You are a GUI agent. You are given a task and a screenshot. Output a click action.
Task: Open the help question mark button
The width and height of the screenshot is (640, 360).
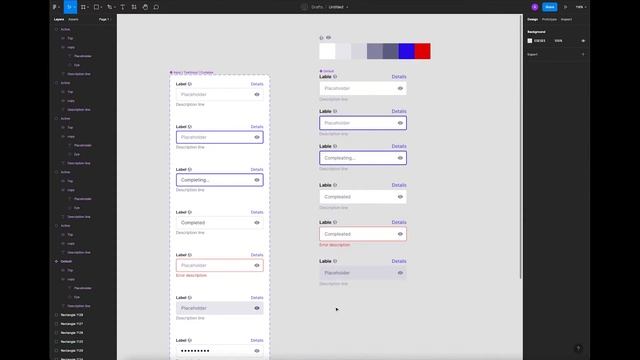click(578, 348)
